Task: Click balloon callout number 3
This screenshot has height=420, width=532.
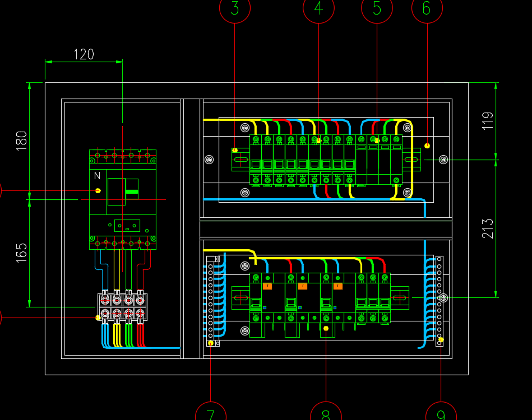Action: click(x=234, y=8)
